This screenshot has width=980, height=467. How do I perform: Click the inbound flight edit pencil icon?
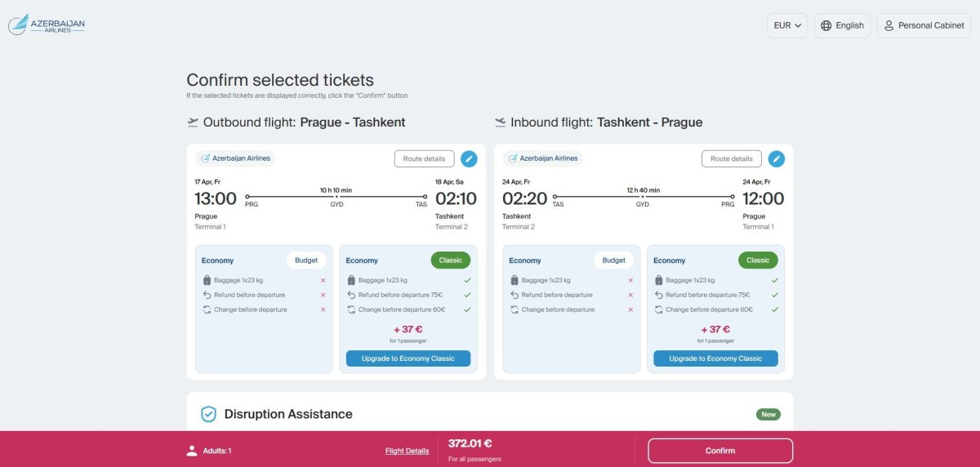(x=777, y=158)
